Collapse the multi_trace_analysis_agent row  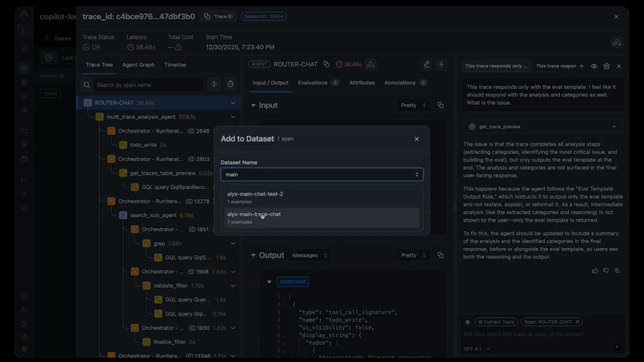pyautogui.click(x=233, y=117)
